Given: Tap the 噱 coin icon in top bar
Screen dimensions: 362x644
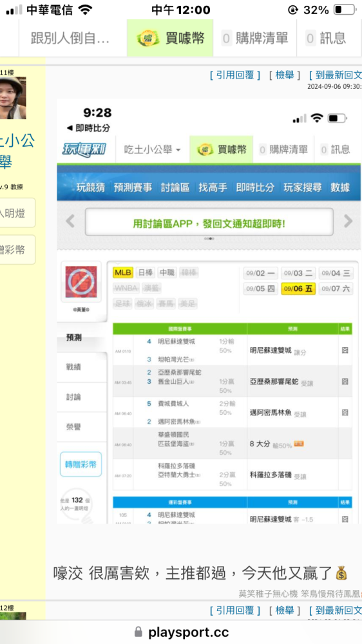Looking at the screenshot, I should click(x=147, y=38).
